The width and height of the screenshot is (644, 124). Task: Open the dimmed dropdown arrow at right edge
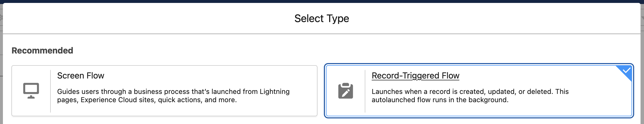(x=642, y=18)
